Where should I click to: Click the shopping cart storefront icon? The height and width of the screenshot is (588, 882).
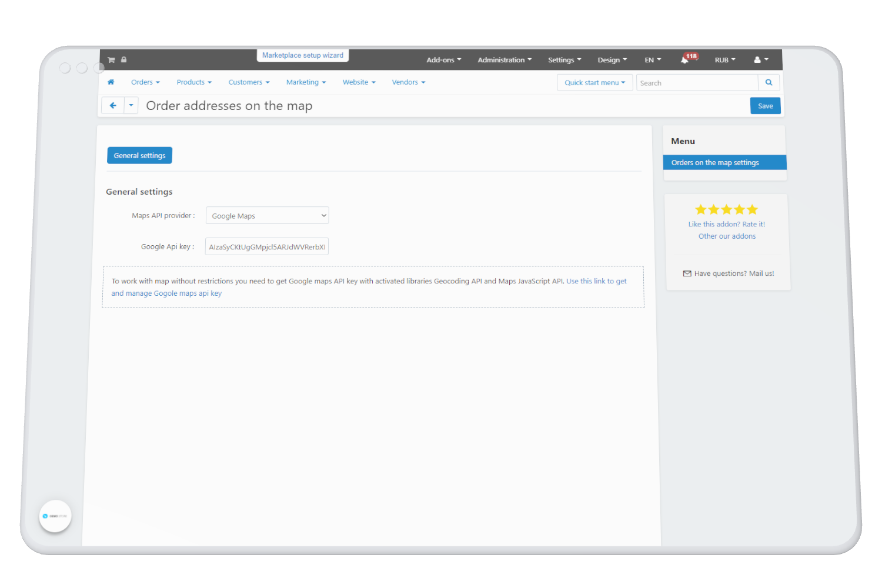111,60
